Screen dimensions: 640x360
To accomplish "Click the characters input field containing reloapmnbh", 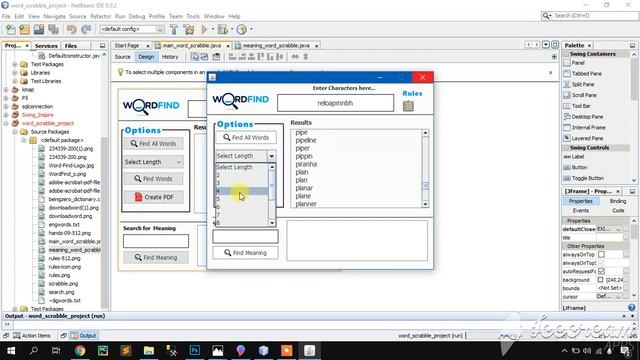I will pos(336,103).
